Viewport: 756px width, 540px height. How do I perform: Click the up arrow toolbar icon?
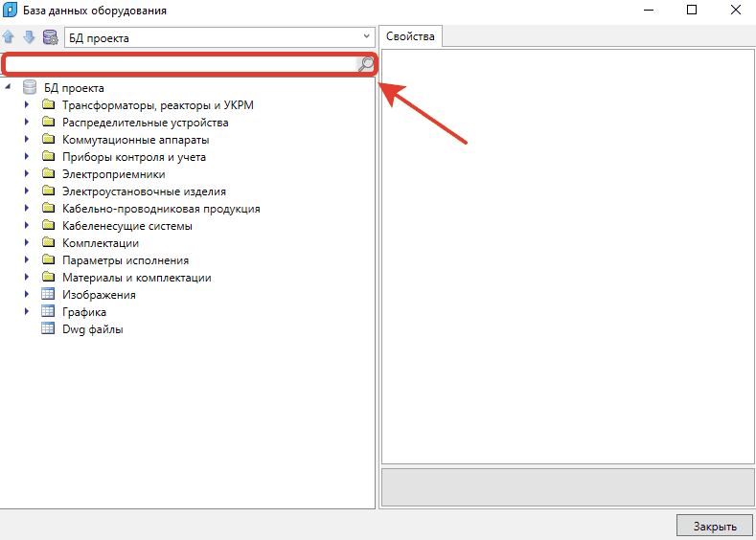click(x=10, y=37)
